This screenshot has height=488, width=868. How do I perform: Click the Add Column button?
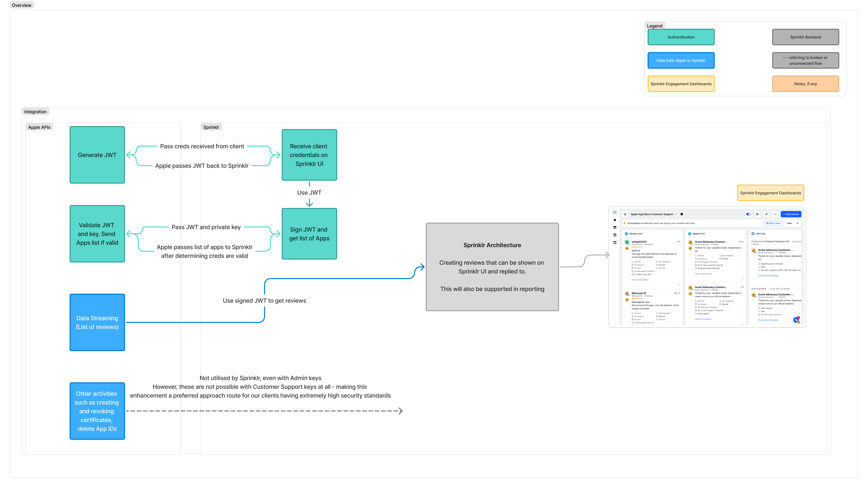(791, 214)
